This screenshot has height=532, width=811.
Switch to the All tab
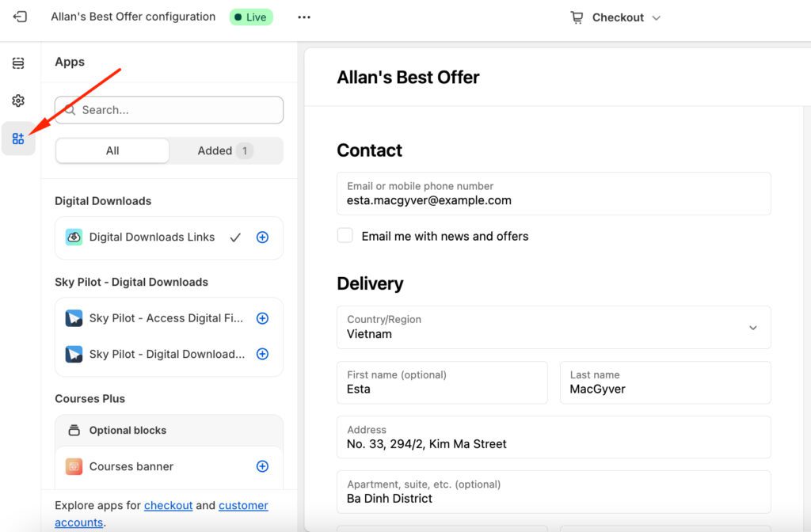point(112,150)
